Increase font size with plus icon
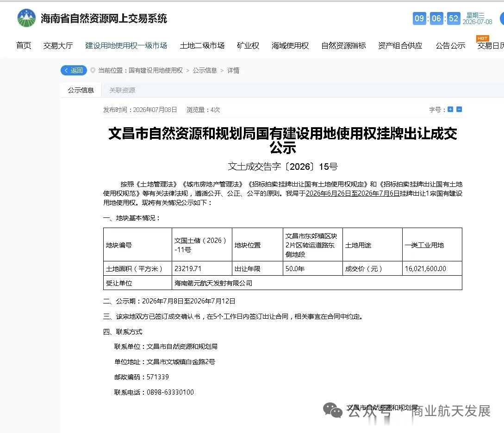 pos(450,110)
